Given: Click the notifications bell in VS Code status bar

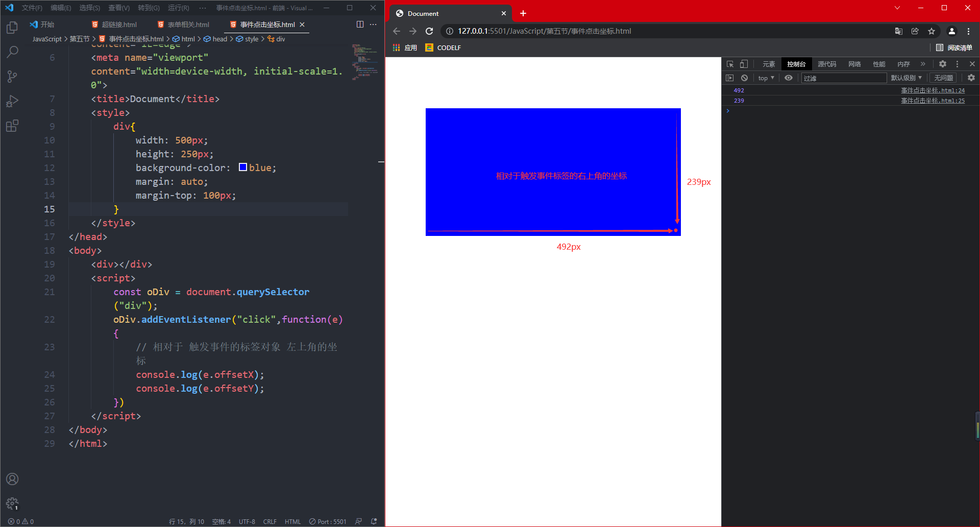Looking at the screenshot, I should tap(374, 521).
